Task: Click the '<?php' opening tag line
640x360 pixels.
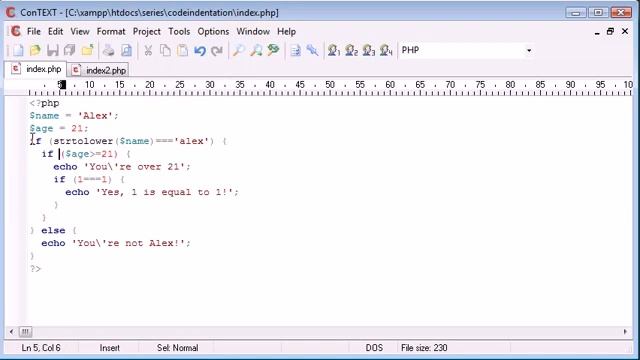Action: (x=44, y=103)
